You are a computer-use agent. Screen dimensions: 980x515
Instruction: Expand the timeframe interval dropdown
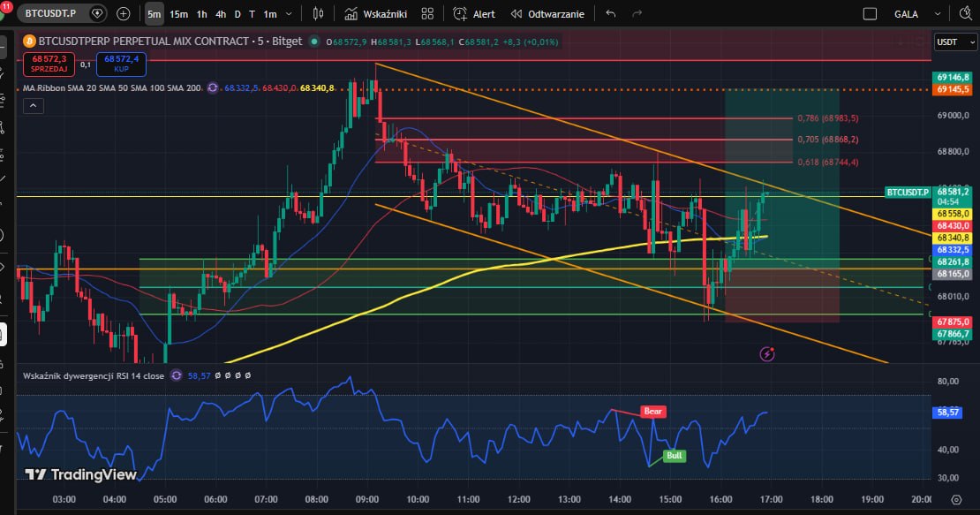(x=289, y=14)
